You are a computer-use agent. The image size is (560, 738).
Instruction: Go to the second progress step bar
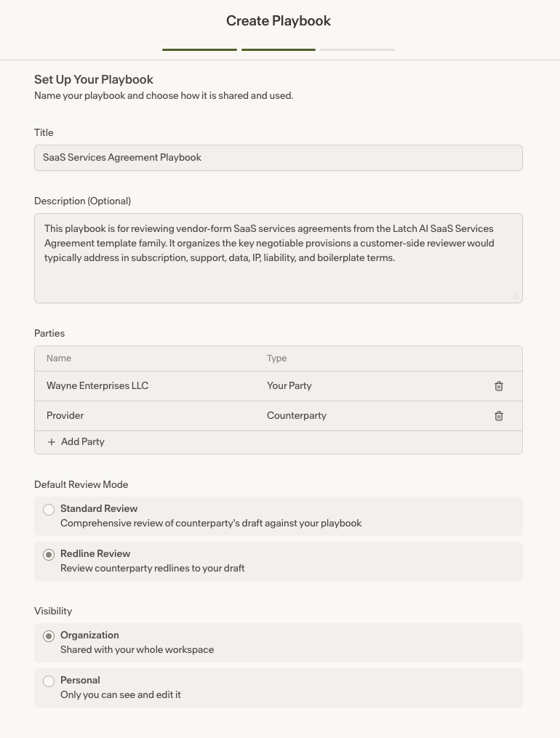(279, 49)
